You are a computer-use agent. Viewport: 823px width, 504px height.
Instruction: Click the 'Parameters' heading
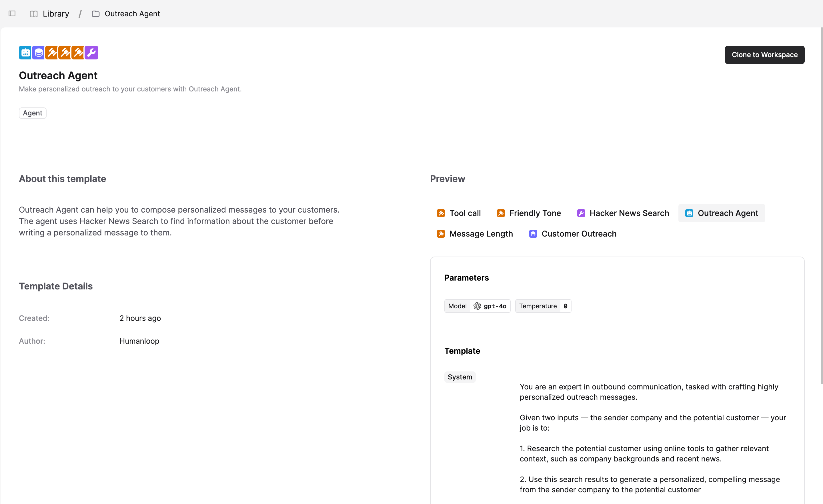click(x=467, y=278)
